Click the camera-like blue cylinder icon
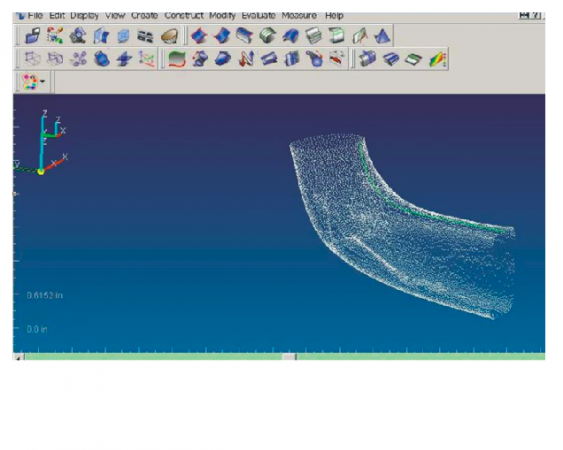563x450 pixels. point(368,59)
